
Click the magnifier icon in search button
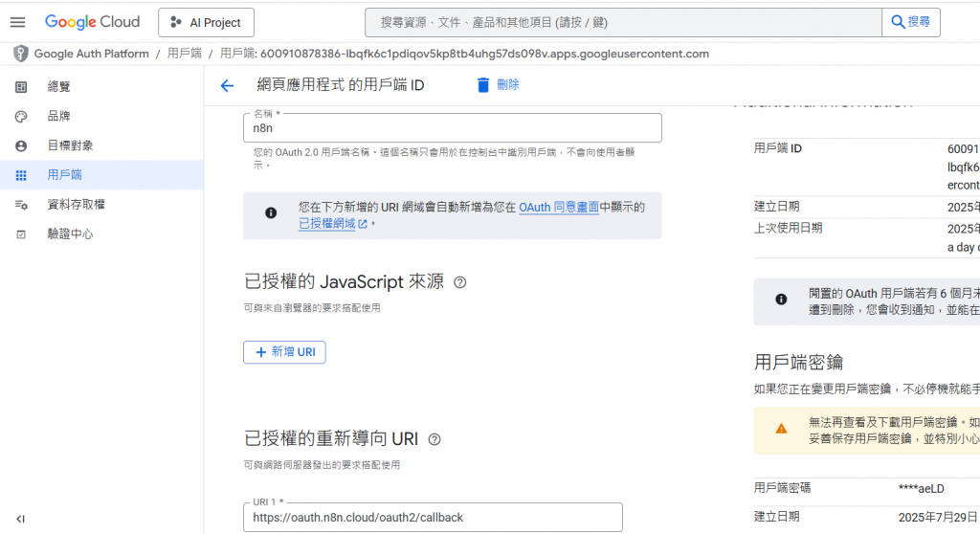pos(898,22)
